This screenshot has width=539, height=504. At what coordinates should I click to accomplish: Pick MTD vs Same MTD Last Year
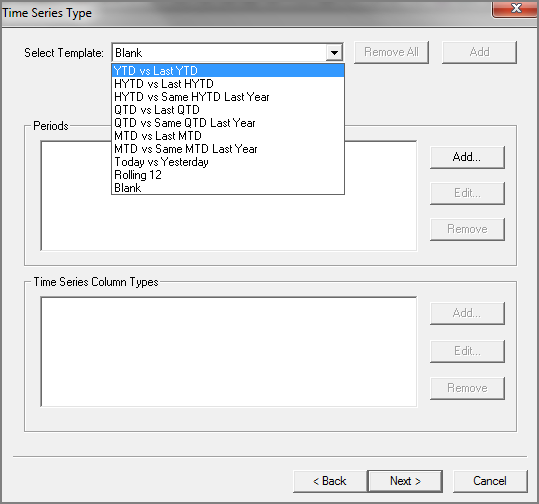tap(228, 149)
